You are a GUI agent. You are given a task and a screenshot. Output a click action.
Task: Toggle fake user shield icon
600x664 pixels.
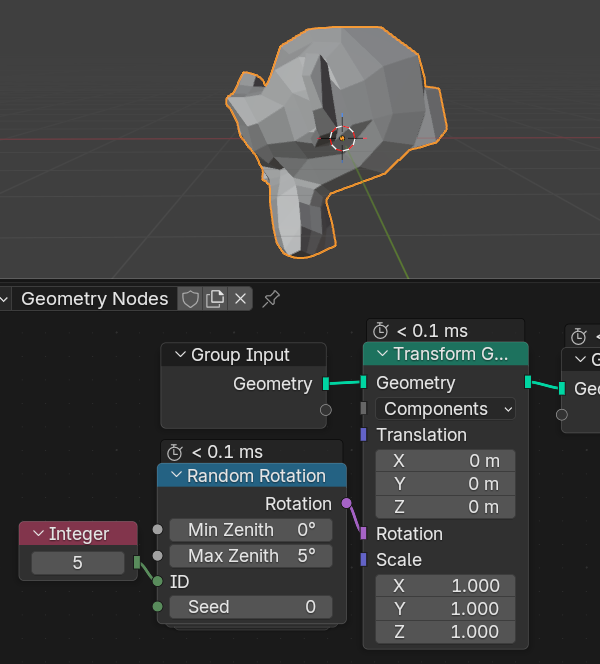click(x=190, y=298)
